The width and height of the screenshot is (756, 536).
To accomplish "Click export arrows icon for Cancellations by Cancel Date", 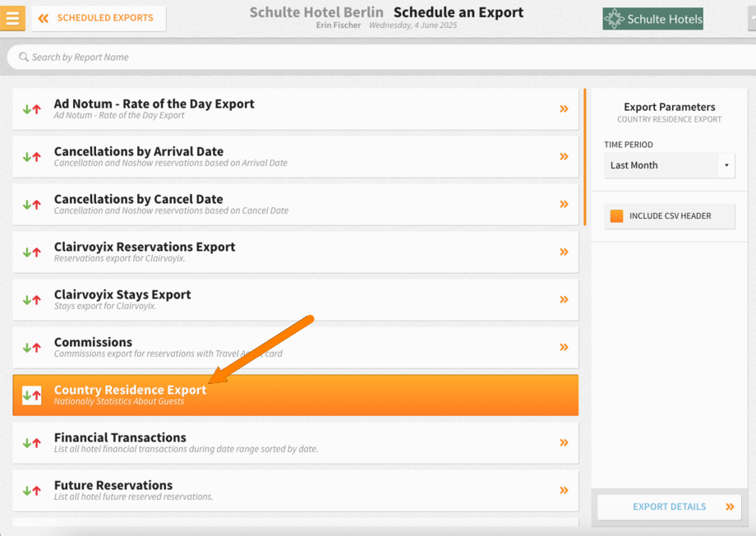I will click(32, 205).
